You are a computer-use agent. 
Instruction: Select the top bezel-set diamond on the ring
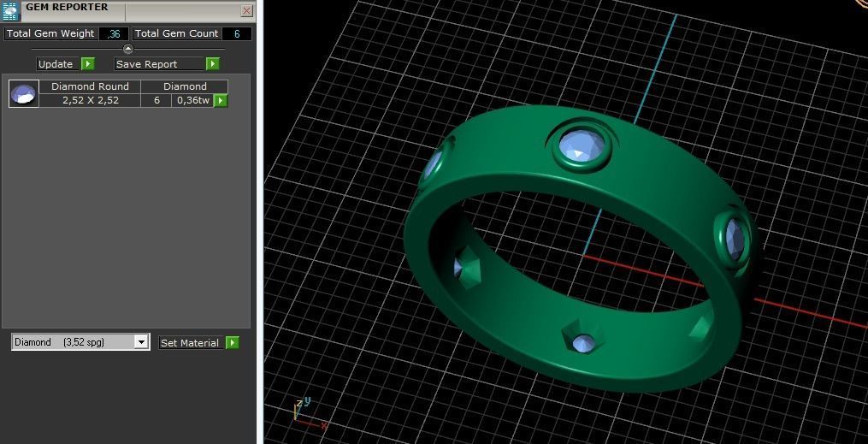pos(581,146)
